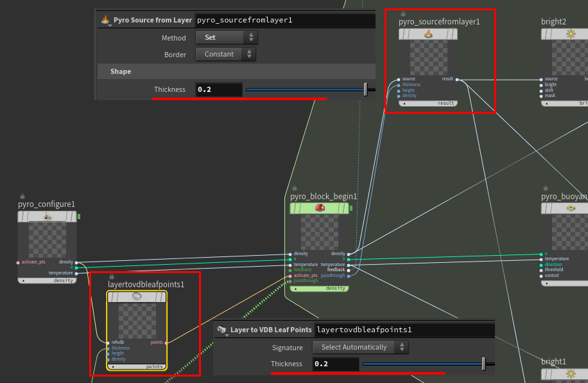Click the layertovdbleafpoints1 node icon
The height and width of the screenshot is (383, 588).
pos(137,297)
